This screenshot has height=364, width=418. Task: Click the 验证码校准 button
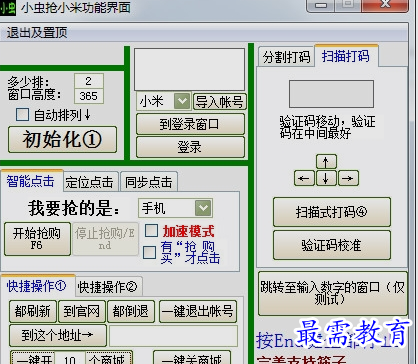point(332,245)
